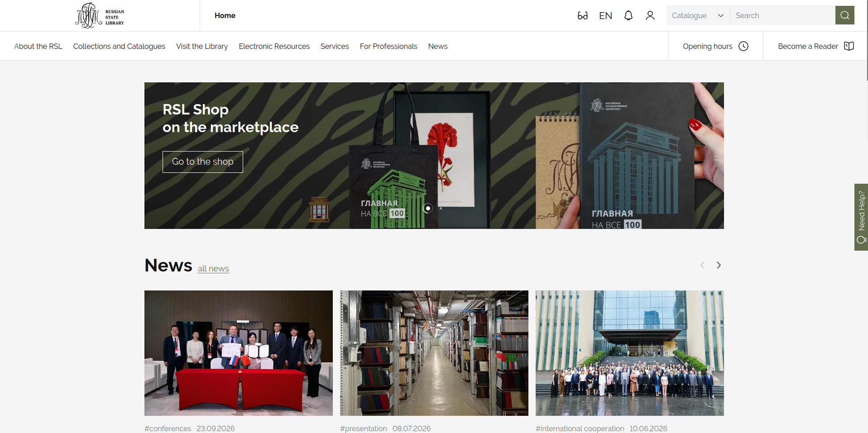Click the Opening hours clock icon

point(743,46)
